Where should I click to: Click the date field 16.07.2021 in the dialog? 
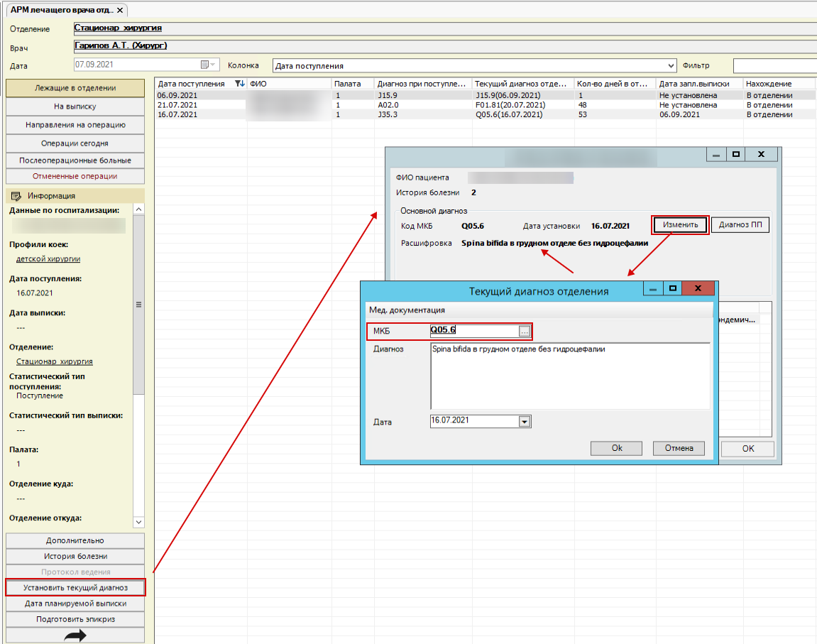(473, 421)
